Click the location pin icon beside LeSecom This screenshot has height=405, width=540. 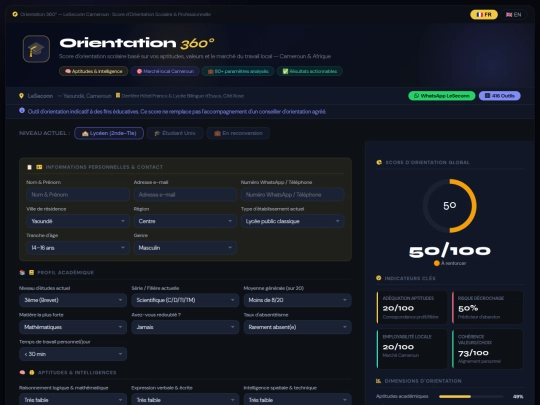point(21,96)
